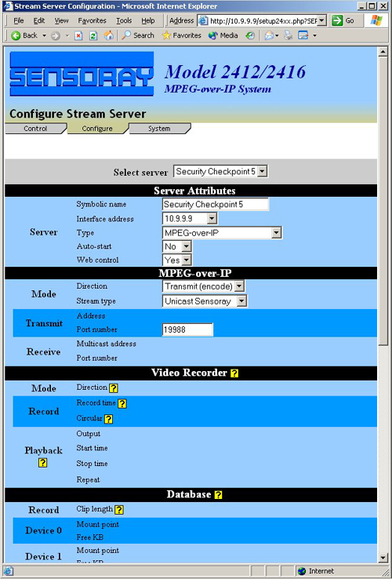Open the help icon next to Circular
The height and width of the screenshot is (579, 392).
(x=108, y=419)
